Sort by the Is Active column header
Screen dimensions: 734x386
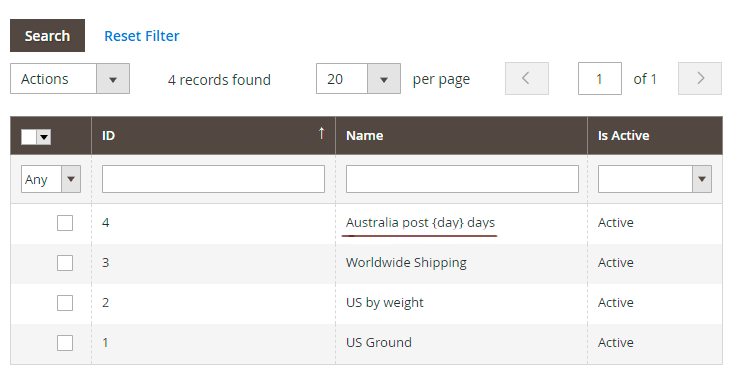pos(624,136)
